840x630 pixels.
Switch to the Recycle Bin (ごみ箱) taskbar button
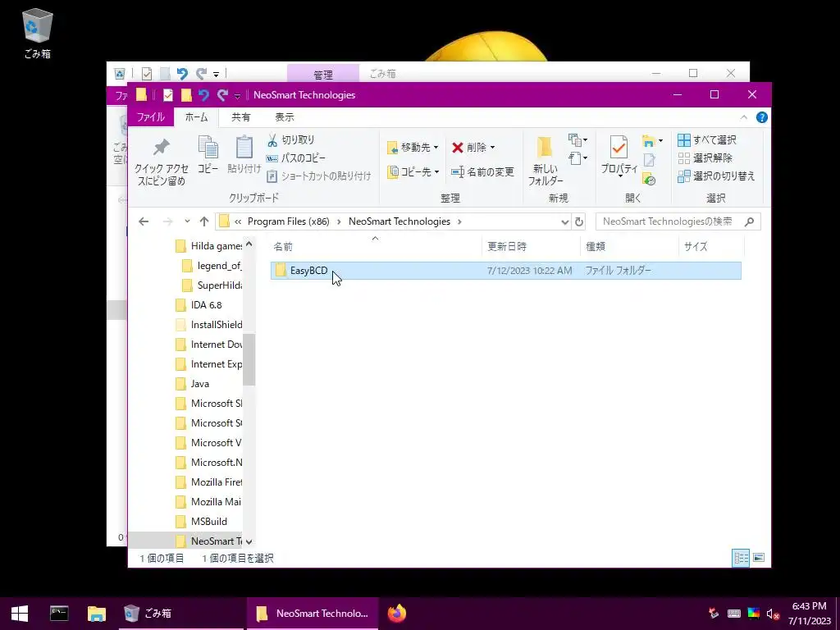(181, 613)
